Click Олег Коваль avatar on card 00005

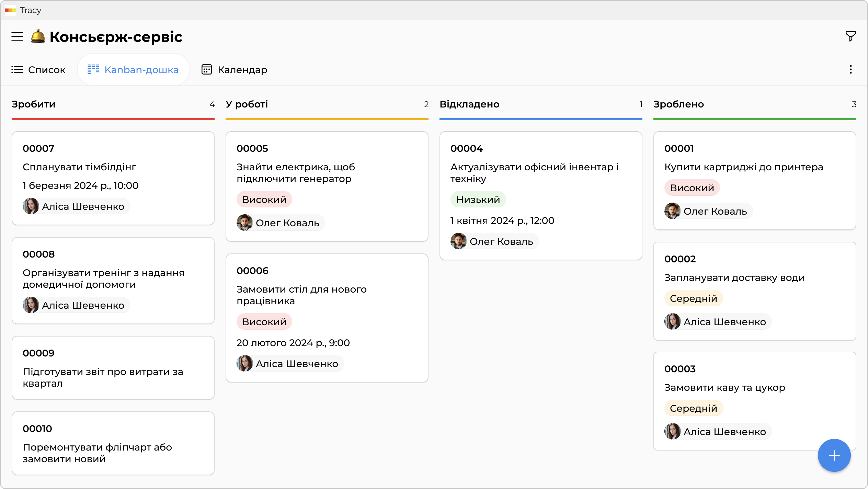pos(244,223)
